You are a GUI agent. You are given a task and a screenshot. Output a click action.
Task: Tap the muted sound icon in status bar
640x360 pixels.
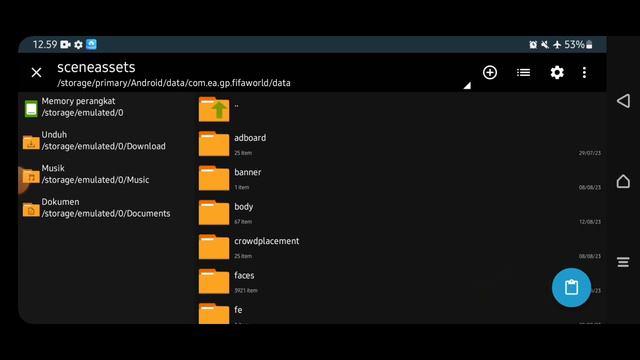pos(545,44)
